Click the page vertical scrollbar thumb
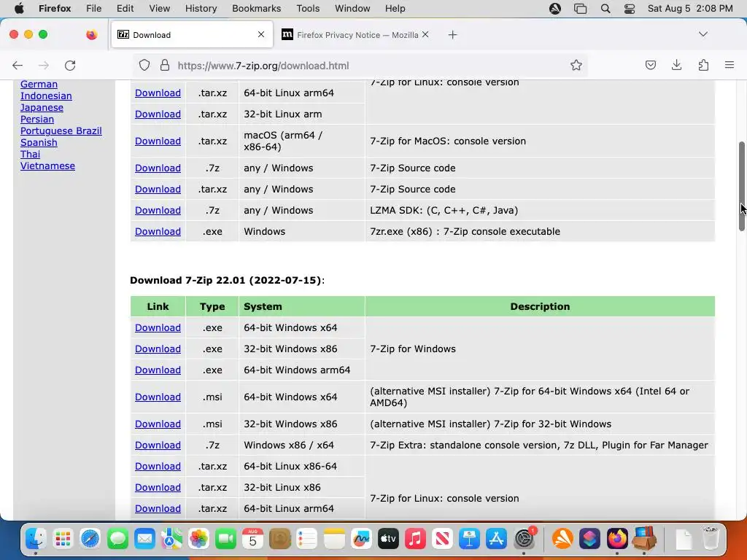The image size is (747, 560). point(741,186)
